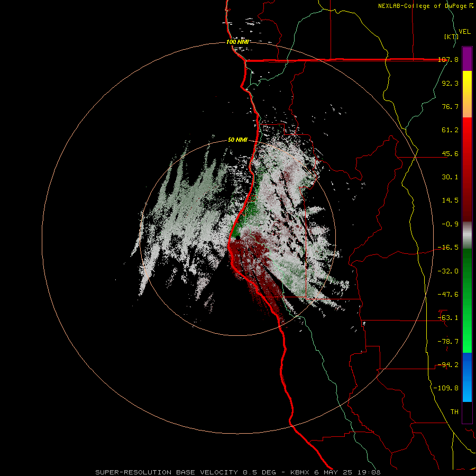Image resolution: width=476 pixels, height=476 pixels.
Task: Click the 107.8 scale value
Action: click(448, 59)
